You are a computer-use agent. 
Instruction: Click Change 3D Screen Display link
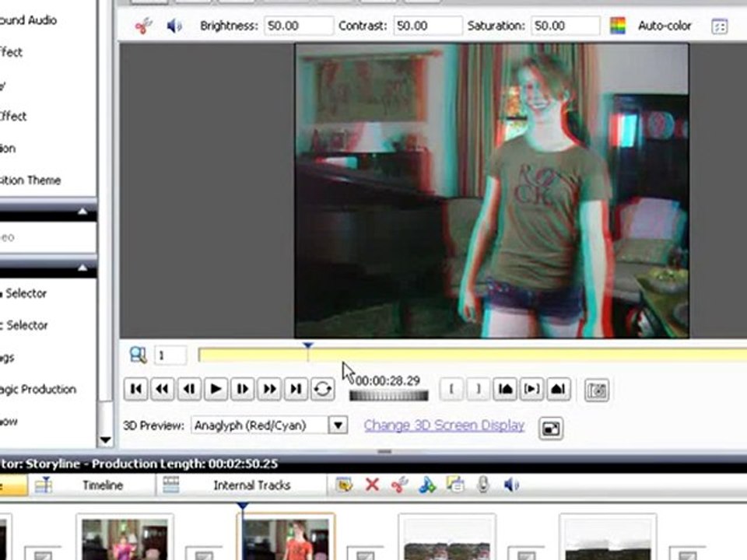point(444,425)
